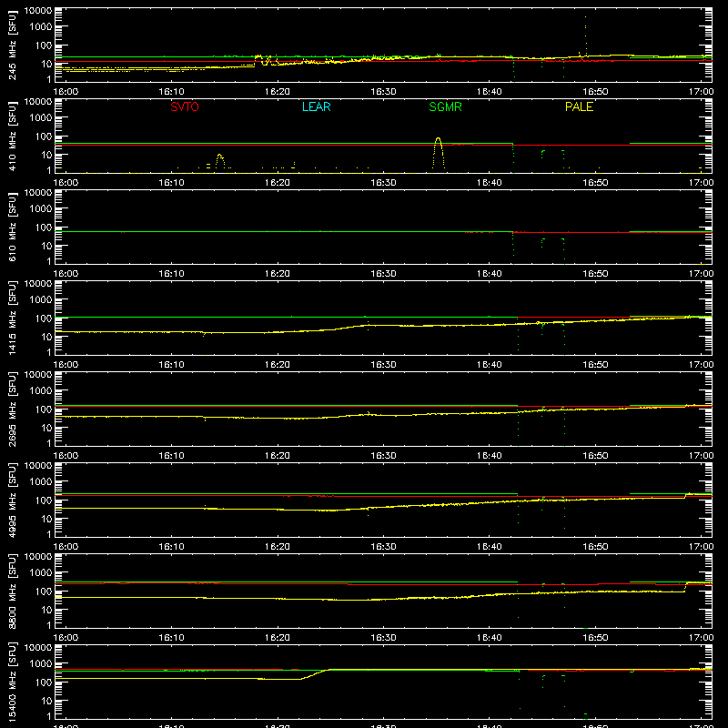Click the yellow PALE station legend label
Image resolution: width=728 pixels, height=728 pixels.
coord(579,106)
